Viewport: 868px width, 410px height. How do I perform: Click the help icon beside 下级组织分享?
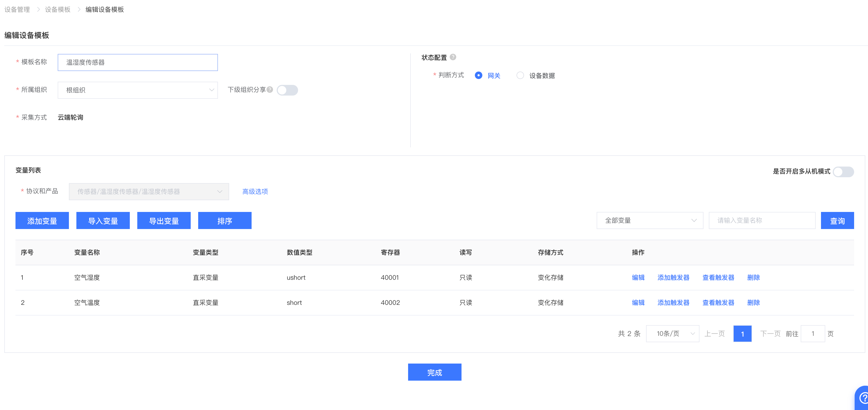click(x=269, y=90)
